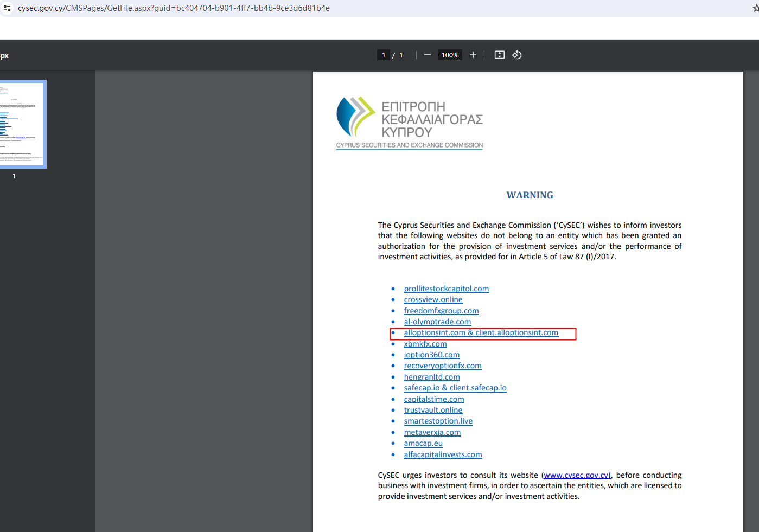This screenshot has height=532, width=759.
Task: Click the WARNING heading in the document
Action: (x=530, y=195)
